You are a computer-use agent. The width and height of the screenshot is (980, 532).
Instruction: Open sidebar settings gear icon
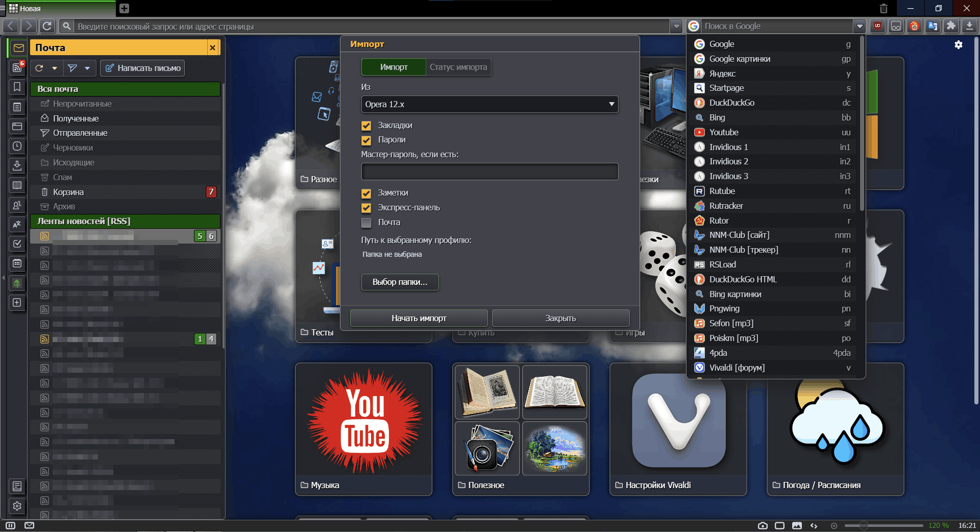tap(17, 505)
